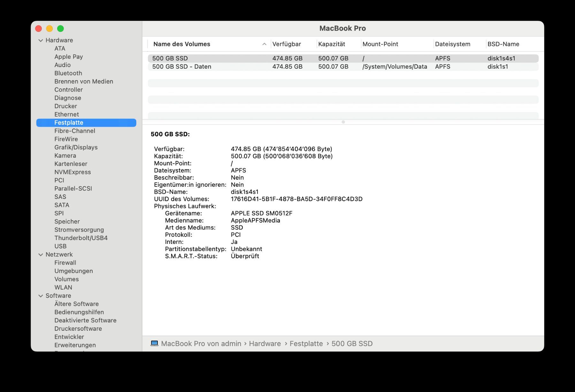This screenshot has height=392, width=575.
Task: Collapse the Netzwerk section chevron
Action: 41,255
